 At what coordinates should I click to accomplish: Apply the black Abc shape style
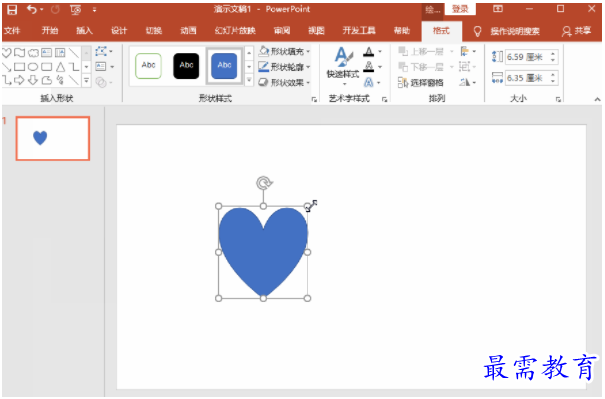pos(186,66)
